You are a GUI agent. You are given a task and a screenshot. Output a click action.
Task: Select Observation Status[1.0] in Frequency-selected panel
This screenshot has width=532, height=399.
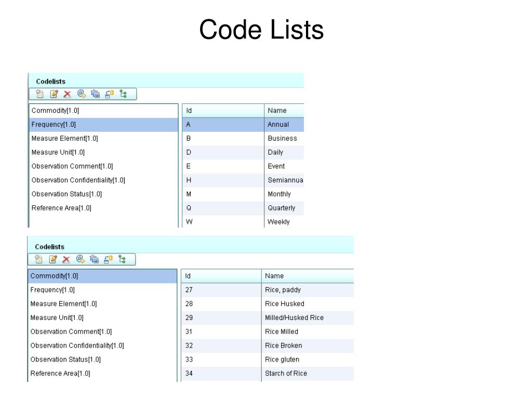[x=103, y=194]
